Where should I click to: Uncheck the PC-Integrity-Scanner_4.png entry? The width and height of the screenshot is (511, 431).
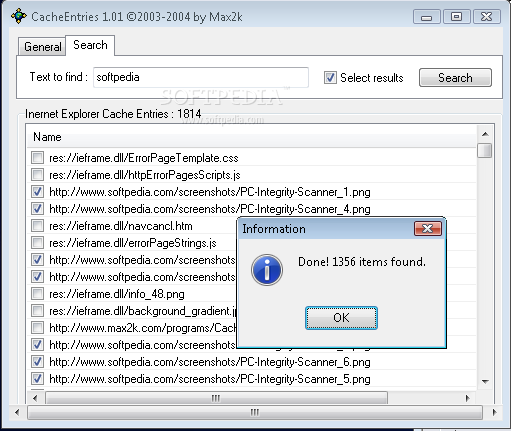click(37, 208)
